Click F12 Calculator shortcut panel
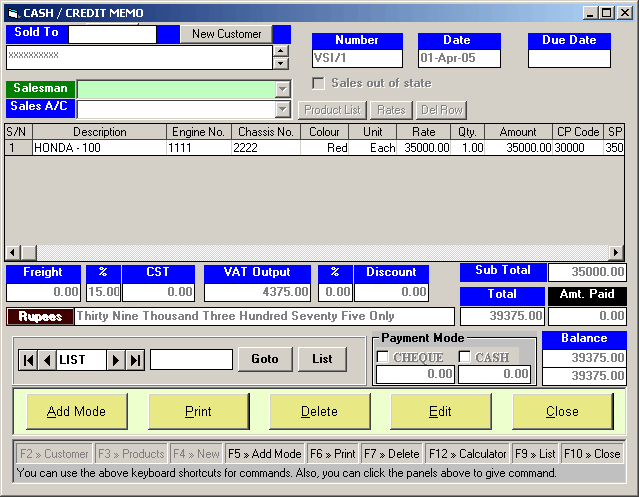 (466, 454)
